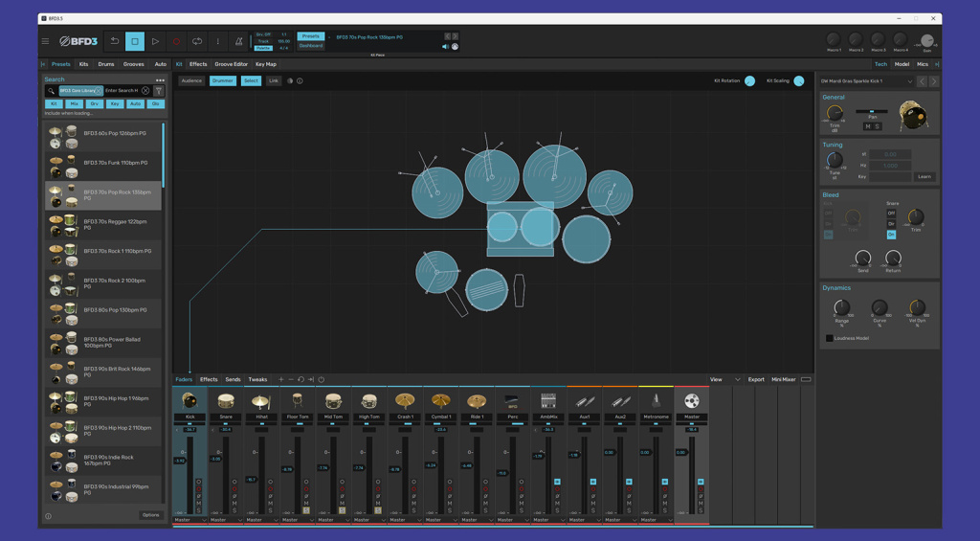Image resolution: width=980 pixels, height=541 pixels.
Task: Open the hamburger menu next to the BFD3 logo
Action: click(45, 41)
